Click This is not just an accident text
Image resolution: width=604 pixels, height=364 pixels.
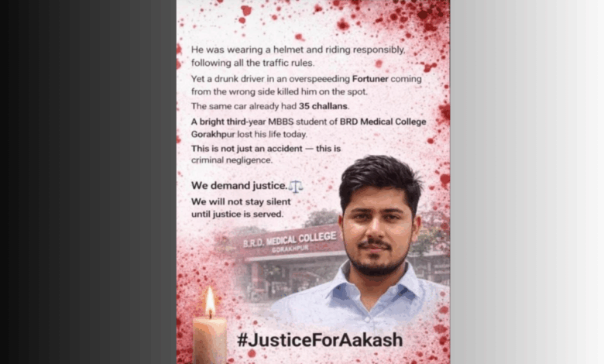click(266, 149)
